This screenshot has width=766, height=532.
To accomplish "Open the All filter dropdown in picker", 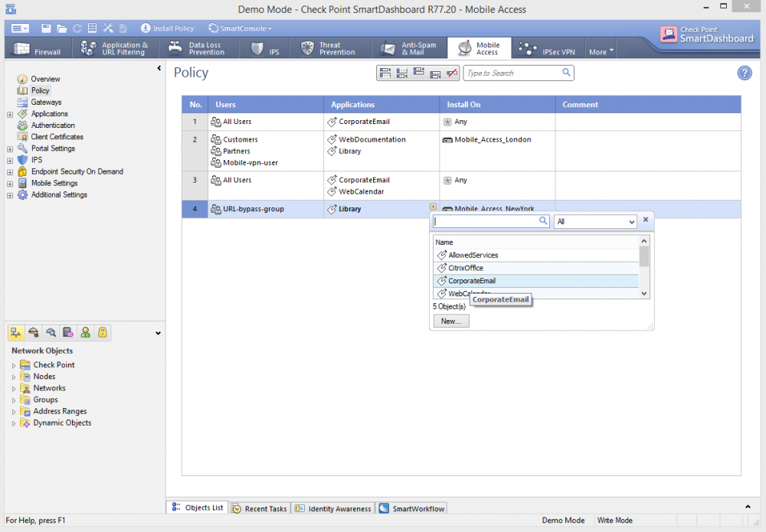I will [595, 221].
